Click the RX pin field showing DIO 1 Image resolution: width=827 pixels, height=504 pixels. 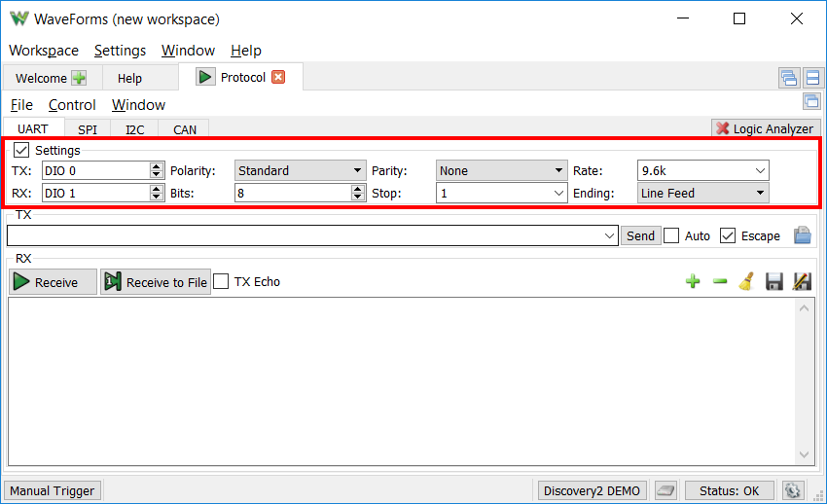(x=96, y=193)
